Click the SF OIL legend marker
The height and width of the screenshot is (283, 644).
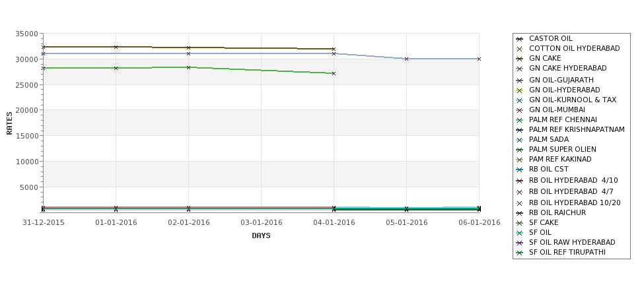pyautogui.click(x=520, y=233)
